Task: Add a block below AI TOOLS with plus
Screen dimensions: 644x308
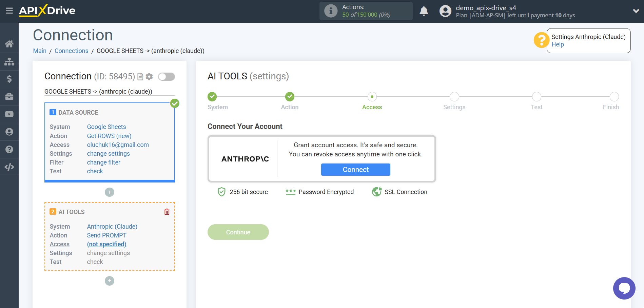Action: point(110,281)
